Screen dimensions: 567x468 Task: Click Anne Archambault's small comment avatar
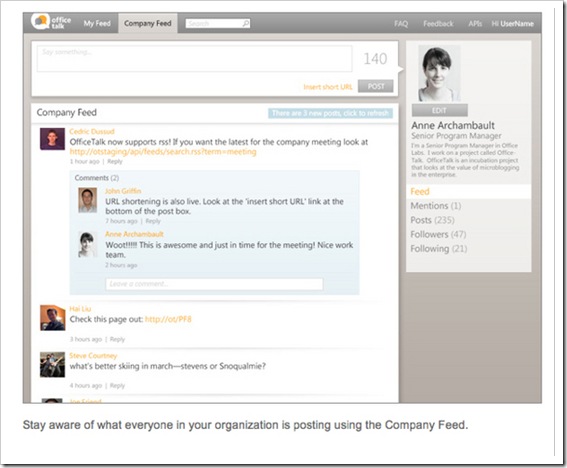click(x=88, y=244)
